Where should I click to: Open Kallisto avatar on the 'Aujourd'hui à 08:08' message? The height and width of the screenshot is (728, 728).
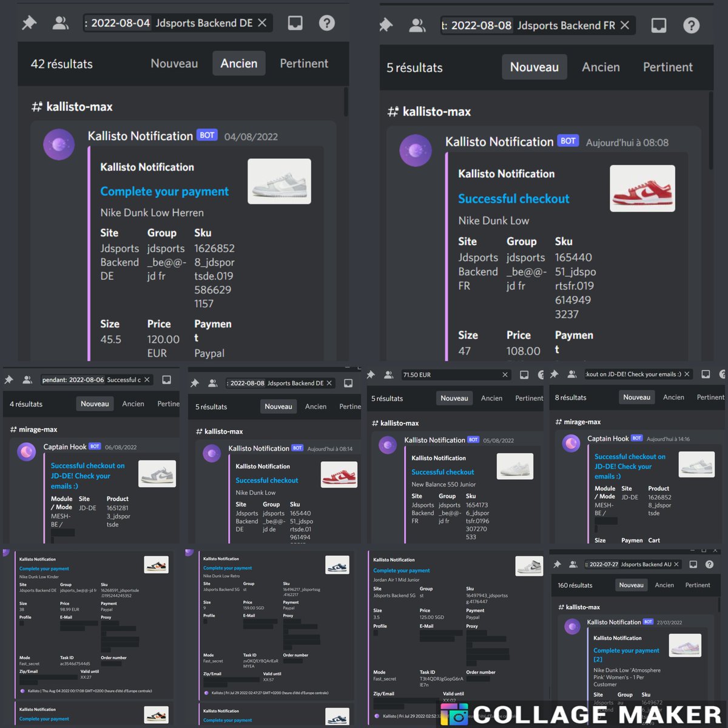[416, 150]
